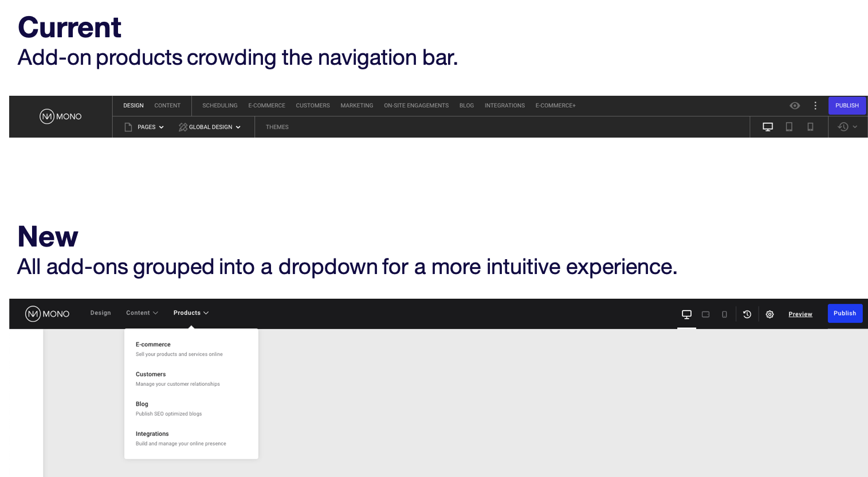Click 'Manage your customer relationships' text
The height and width of the screenshot is (477, 868).
click(178, 384)
